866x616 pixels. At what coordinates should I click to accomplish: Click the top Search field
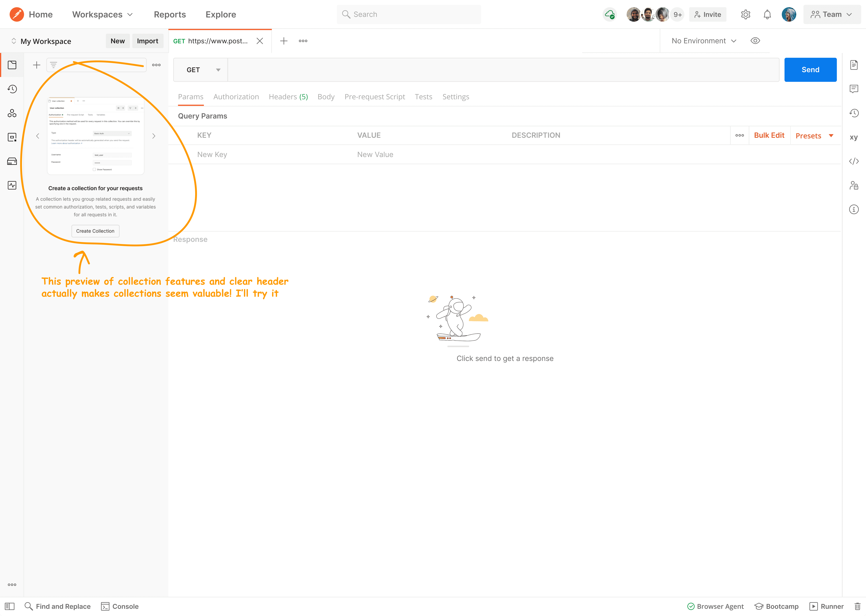coord(409,14)
